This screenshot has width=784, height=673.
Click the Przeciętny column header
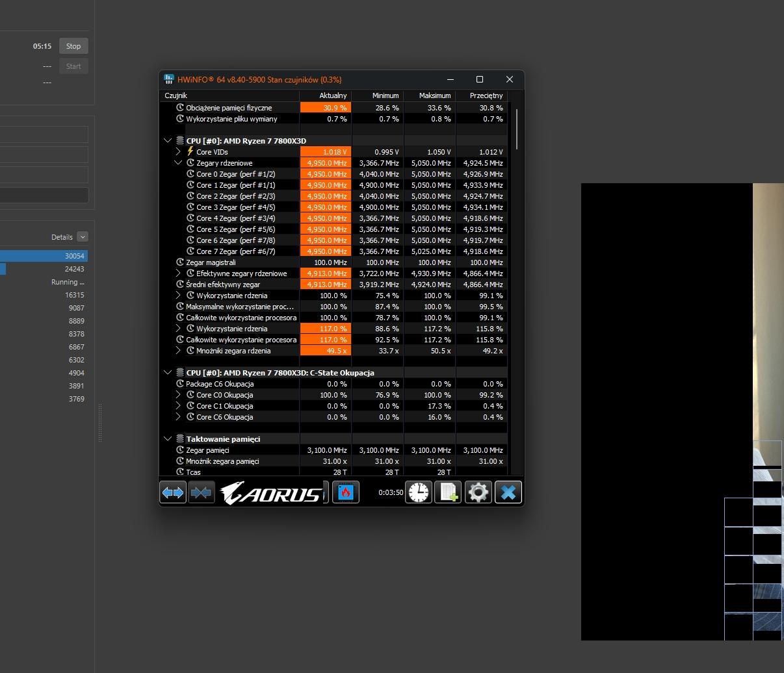[x=481, y=95]
